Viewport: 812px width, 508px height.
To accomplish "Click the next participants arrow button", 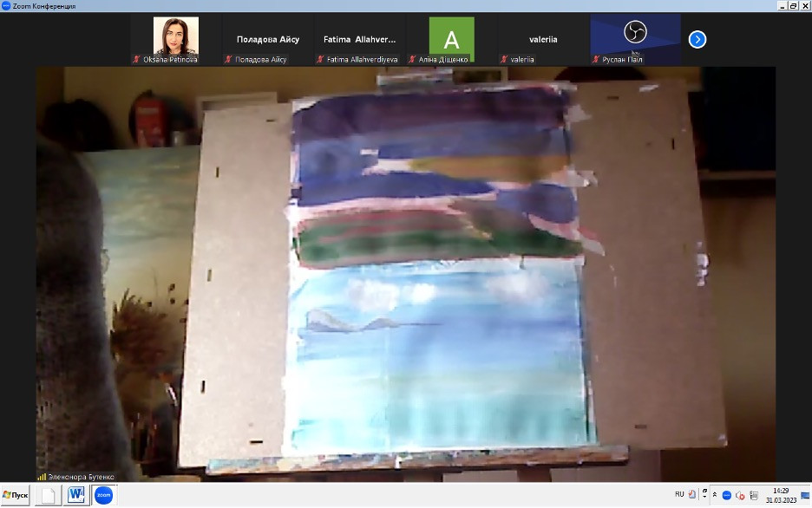I will click(x=697, y=39).
